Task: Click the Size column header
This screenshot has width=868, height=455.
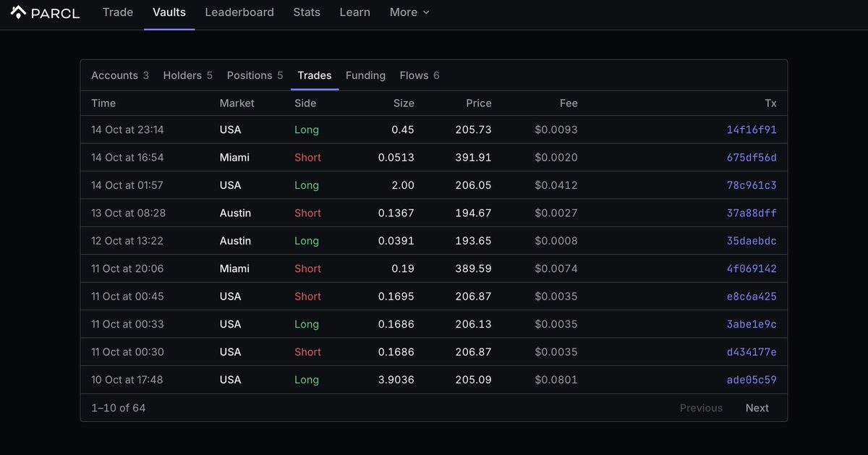Action: pyautogui.click(x=404, y=103)
